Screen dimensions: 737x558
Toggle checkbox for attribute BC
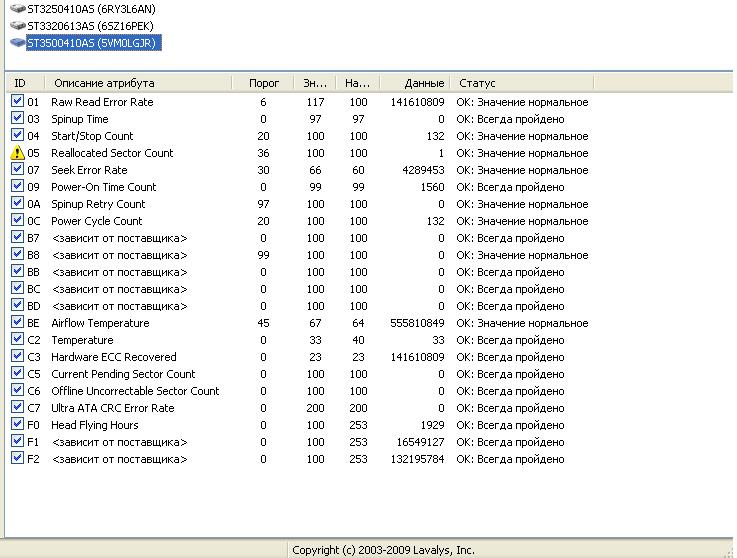pos(17,288)
